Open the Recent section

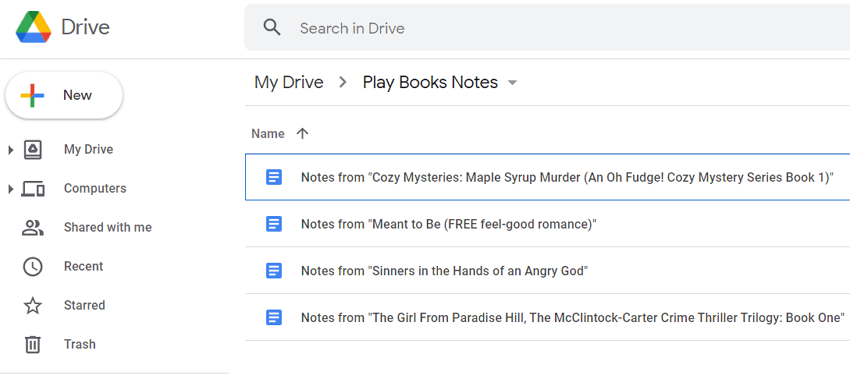point(83,266)
